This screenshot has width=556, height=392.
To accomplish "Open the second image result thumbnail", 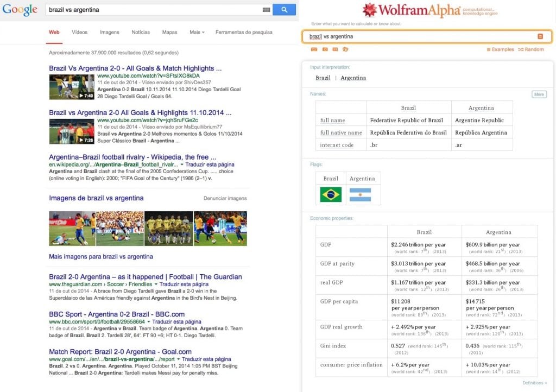I will coord(120,229).
